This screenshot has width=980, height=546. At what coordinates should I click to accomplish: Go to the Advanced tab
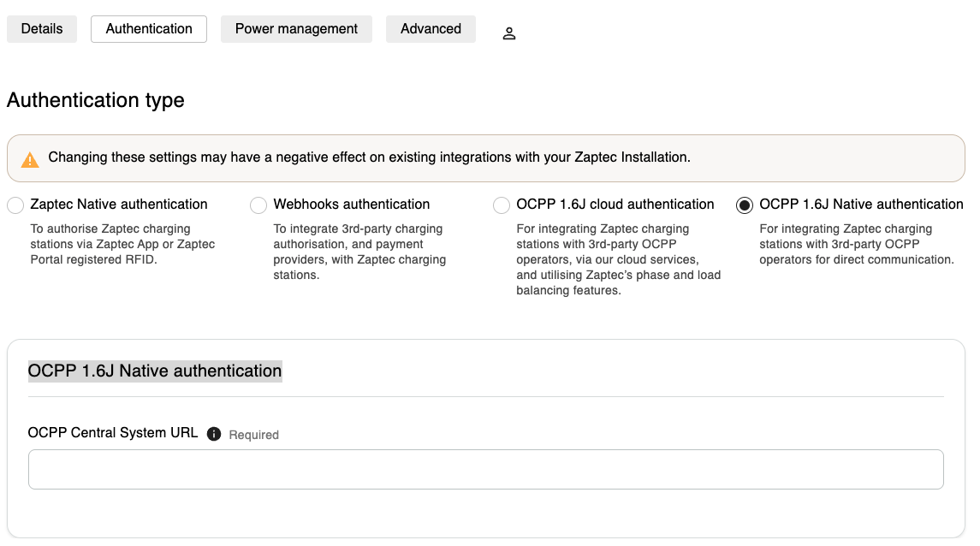tap(431, 29)
